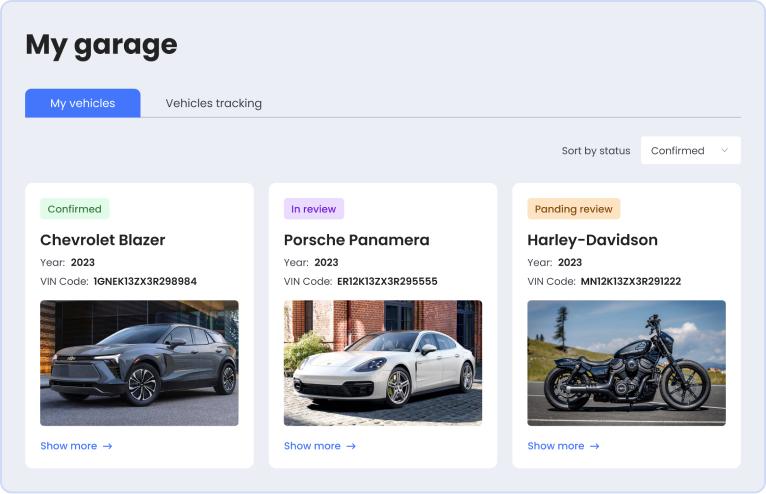Click the Sort by status chevron icon

click(725, 151)
